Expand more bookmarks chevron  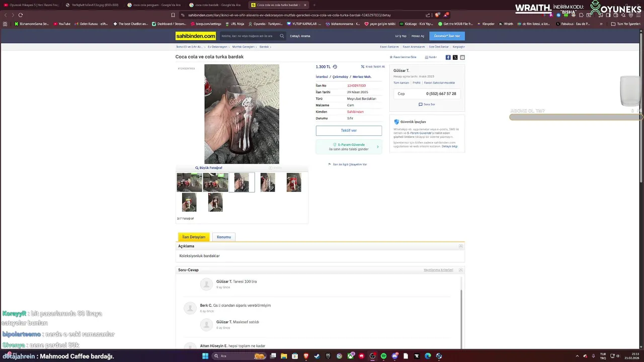tap(601, 24)
